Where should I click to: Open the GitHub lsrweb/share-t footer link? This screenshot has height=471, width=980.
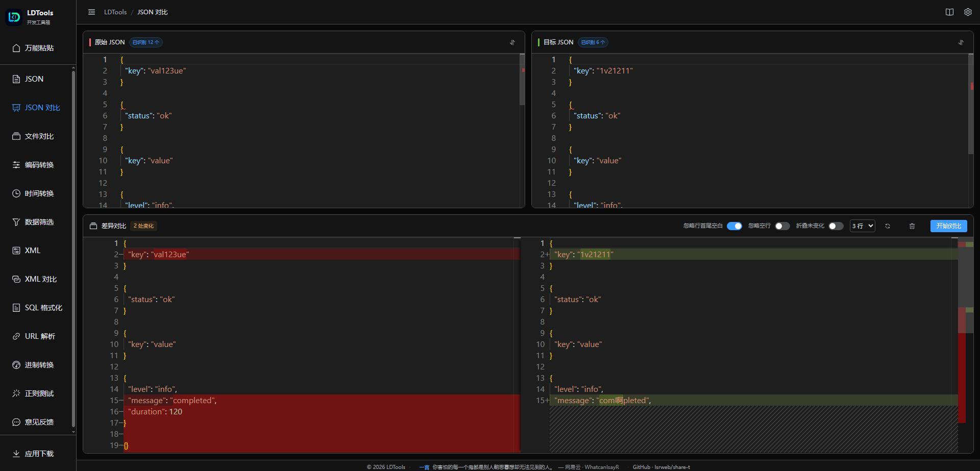(x=661, y=467)
